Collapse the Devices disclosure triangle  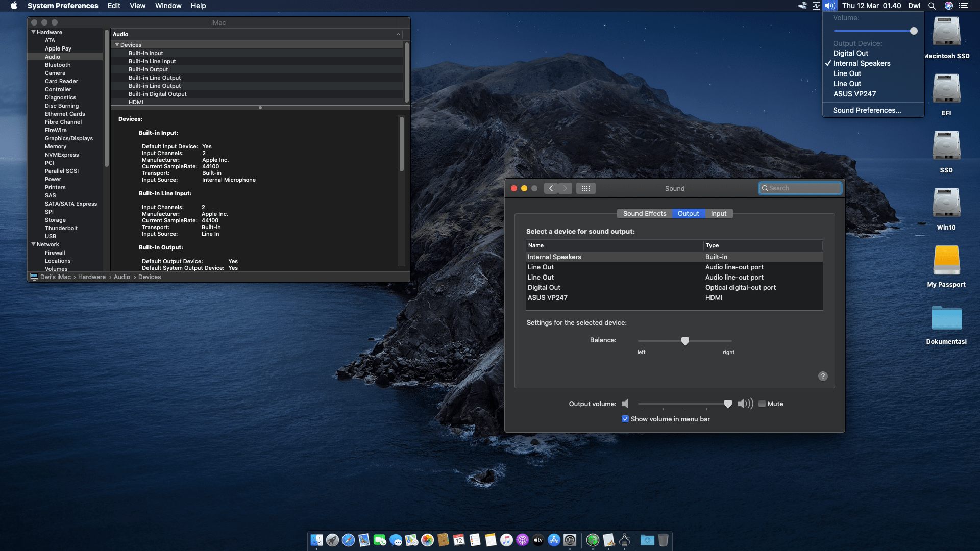click(x=117, y=45)
